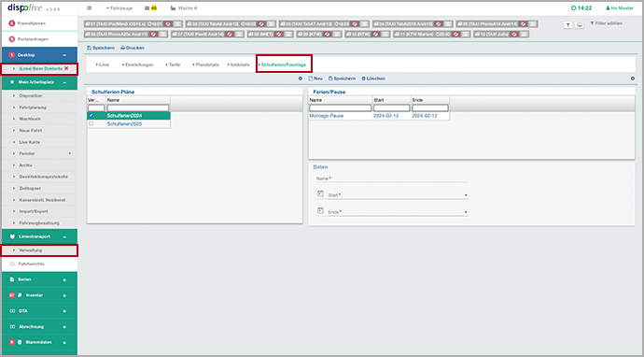Image resolution: width=644 pixels, height=357 pixels.
Task: Click the clock icon showing 14:22
Action: 574,7
